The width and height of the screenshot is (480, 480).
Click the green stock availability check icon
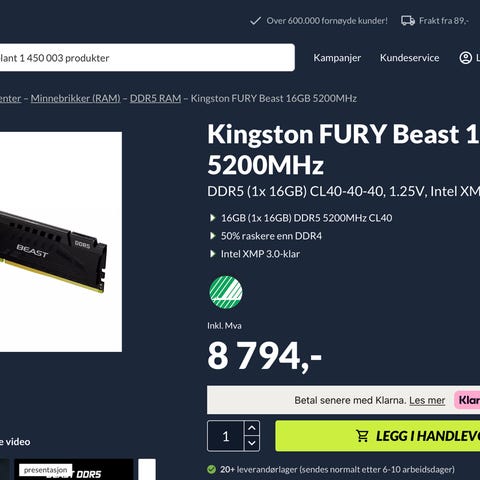(211, 470)
